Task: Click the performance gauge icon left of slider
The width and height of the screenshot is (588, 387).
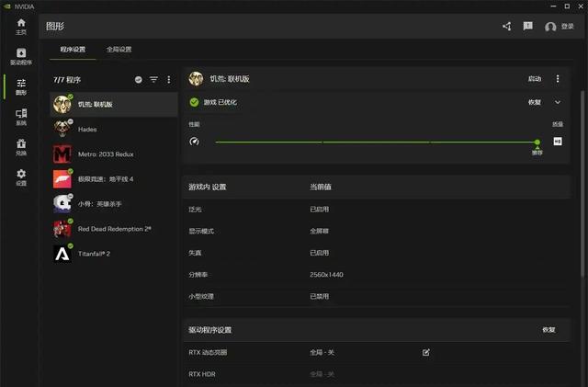Action: coord(194,142)
